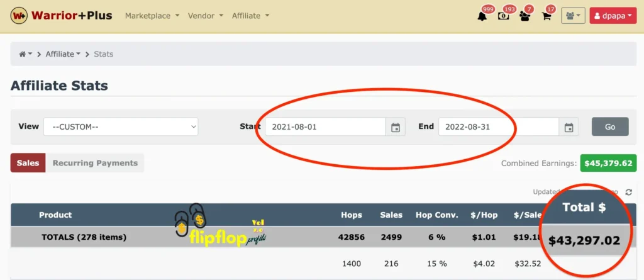Click the 1400 hops cell
This screenshot has width=644, height=280.
point(351,264)
